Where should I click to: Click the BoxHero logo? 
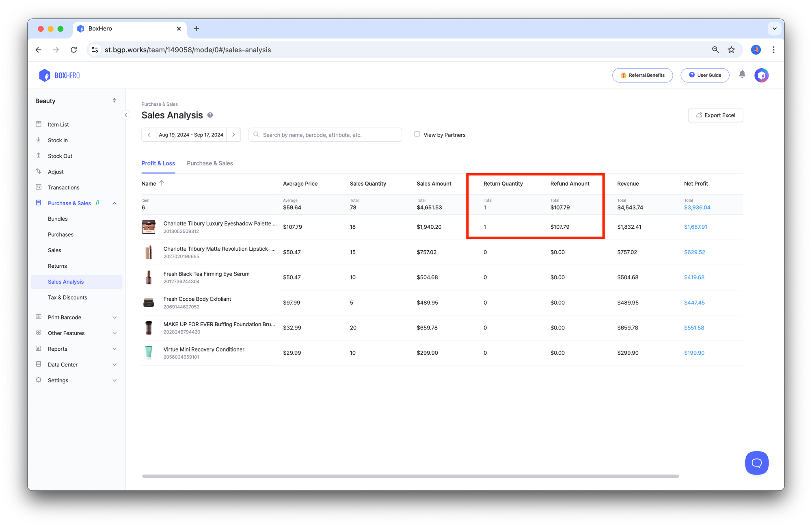click(x=59, y=75)
